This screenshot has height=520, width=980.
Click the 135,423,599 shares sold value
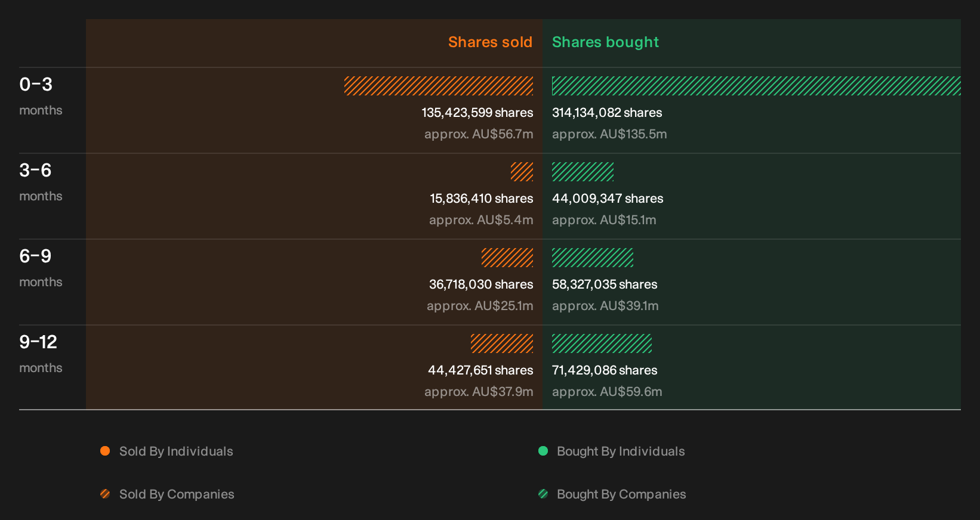[x=477, y=113]
